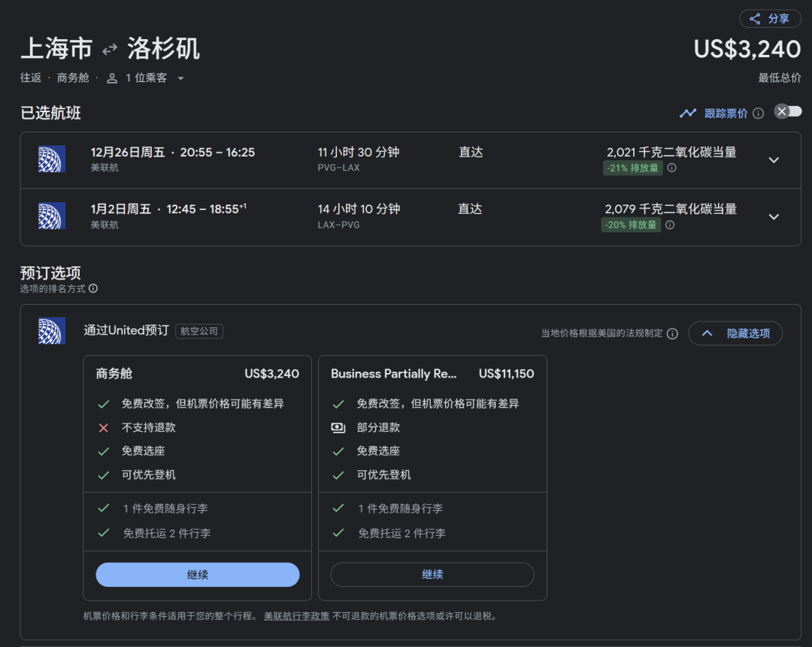This screenshot has height=647, width=812.
Task: Click the info icon beside 当地价格根据美国的法规制定
Action: click(x=672, y=333)
